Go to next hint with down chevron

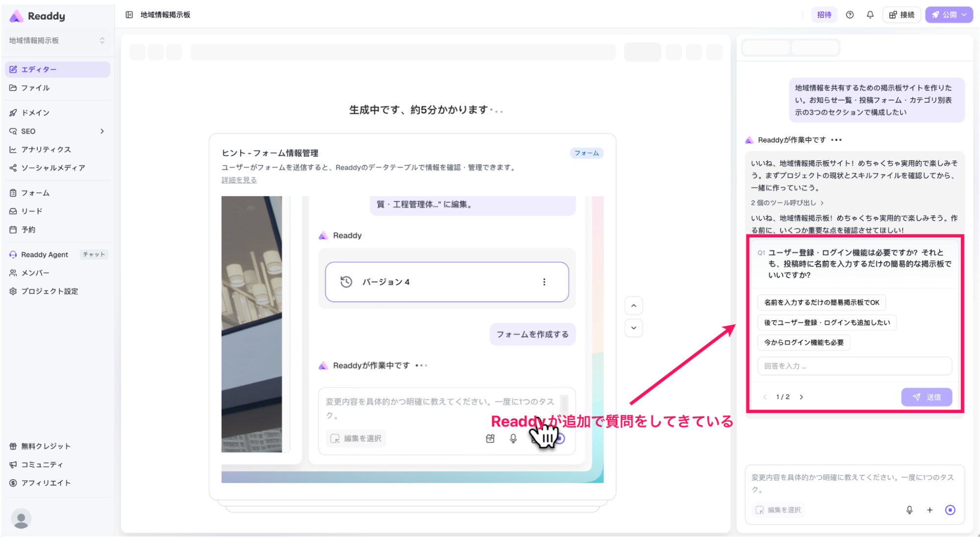(633, 328)
